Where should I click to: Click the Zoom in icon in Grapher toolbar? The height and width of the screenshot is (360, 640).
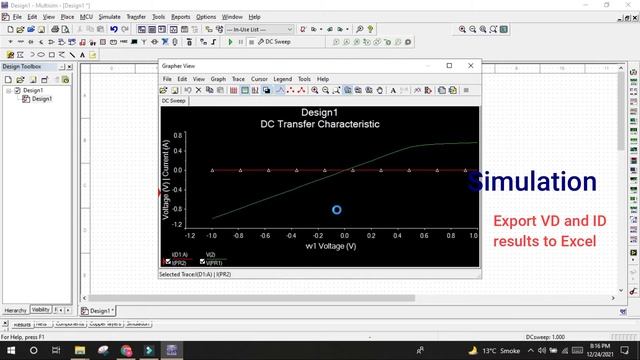pyautogui.click(x=315, y=90)
